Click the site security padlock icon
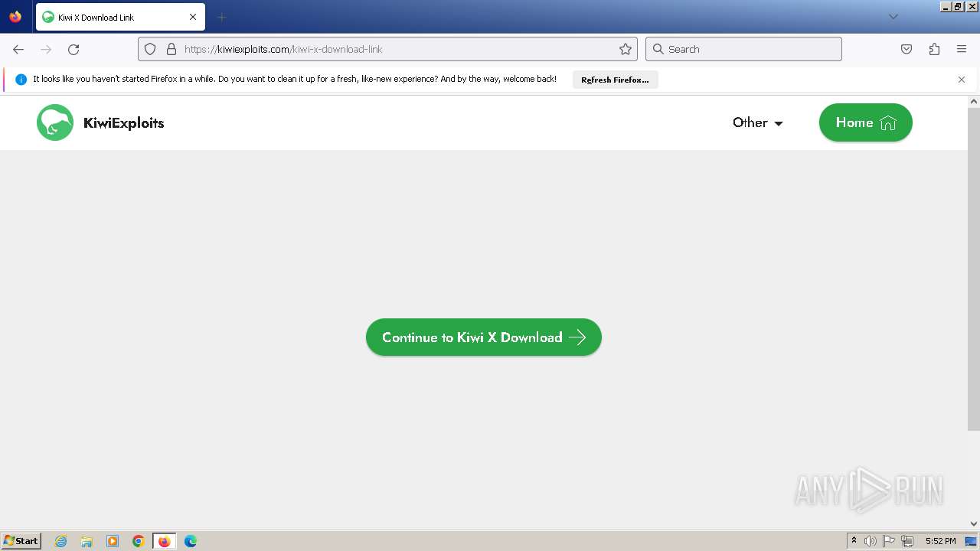The width and height of the screenshot is (980, 551). 171,49
